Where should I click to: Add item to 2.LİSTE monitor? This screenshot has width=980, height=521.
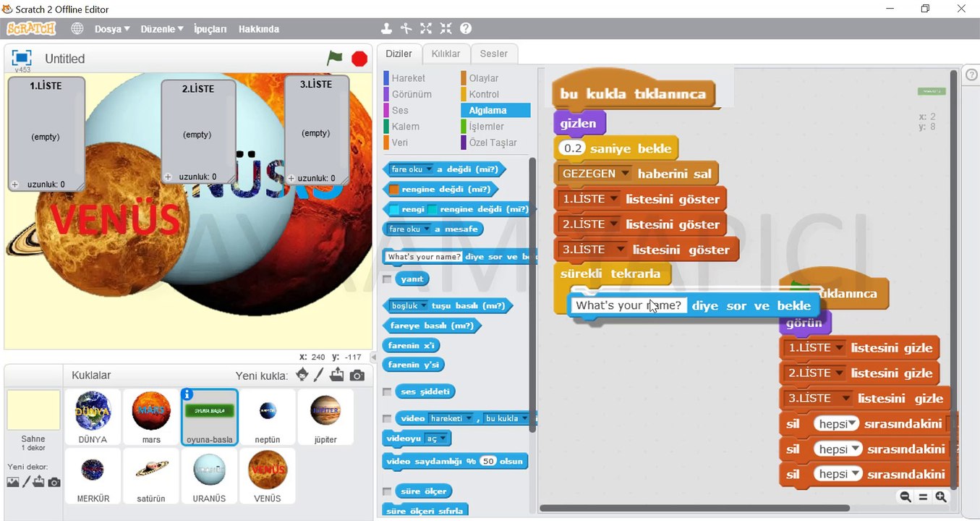click(x=168, y=177)
